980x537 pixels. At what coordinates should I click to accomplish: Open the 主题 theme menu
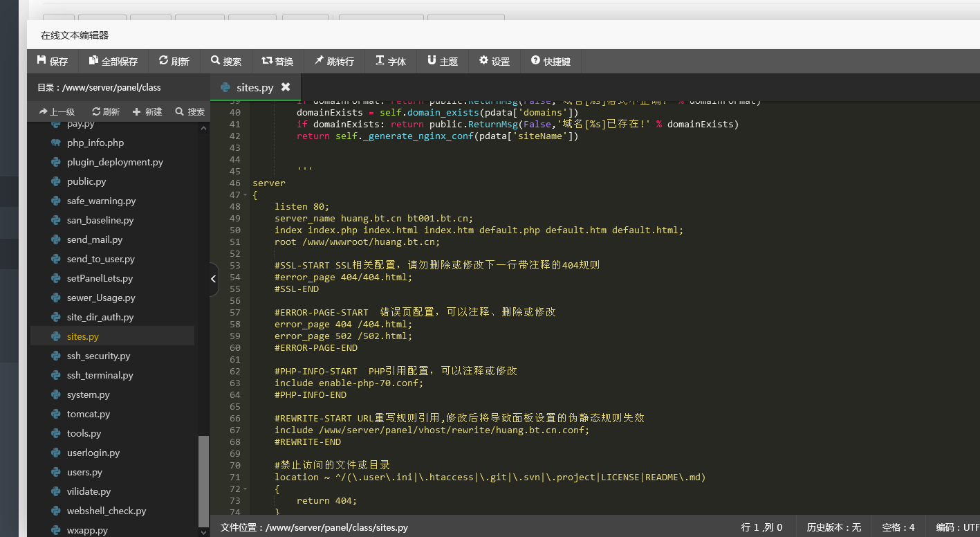[x=443, y=61]
